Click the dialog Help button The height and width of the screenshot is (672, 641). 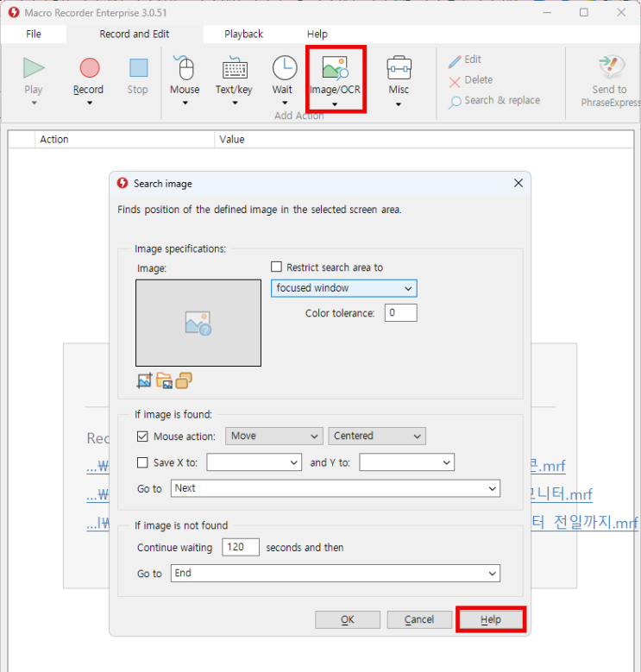pyautogui.click(x=491, y=619)
